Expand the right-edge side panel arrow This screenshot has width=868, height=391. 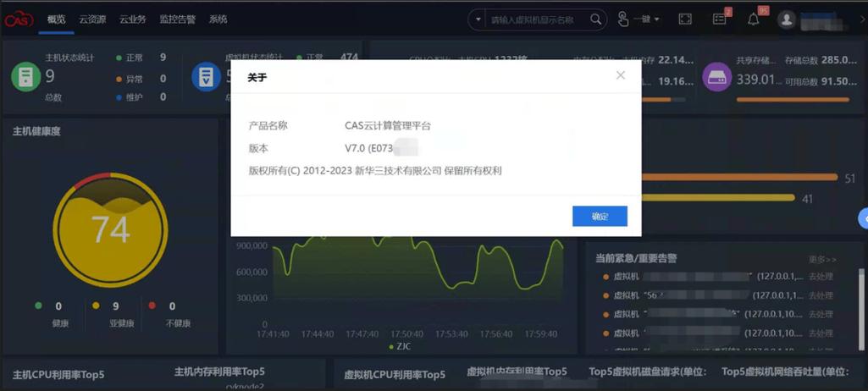point(863,219)
